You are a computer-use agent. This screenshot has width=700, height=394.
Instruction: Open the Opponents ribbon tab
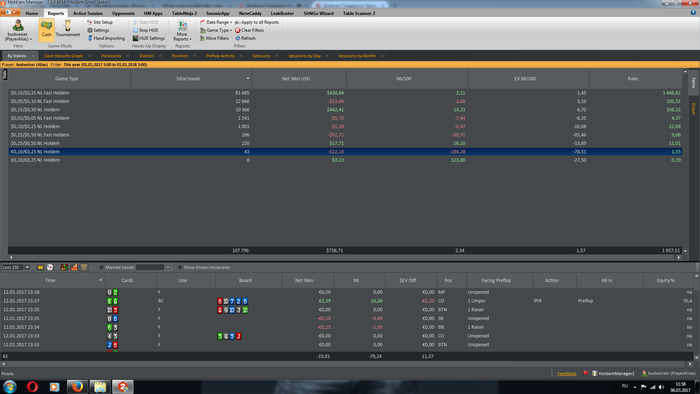point(123,13)
